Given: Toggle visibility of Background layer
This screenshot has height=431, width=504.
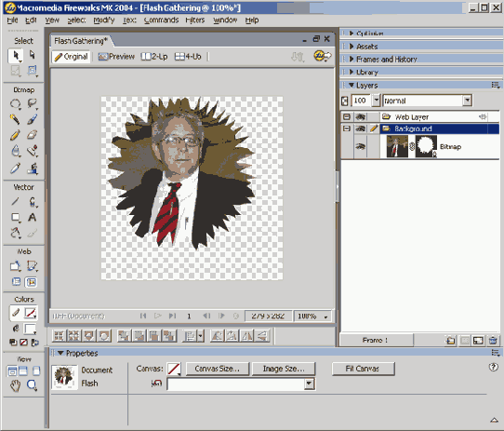Looking at the screenshot, I should coord(360,128).
